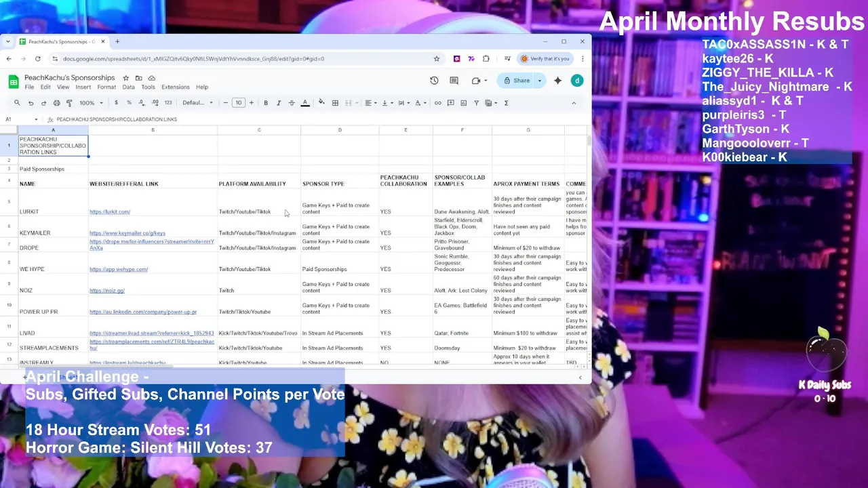The image size is (868, 488).
Task: Launch the Gemini sparkle assistant
Action: click(557, 81)
